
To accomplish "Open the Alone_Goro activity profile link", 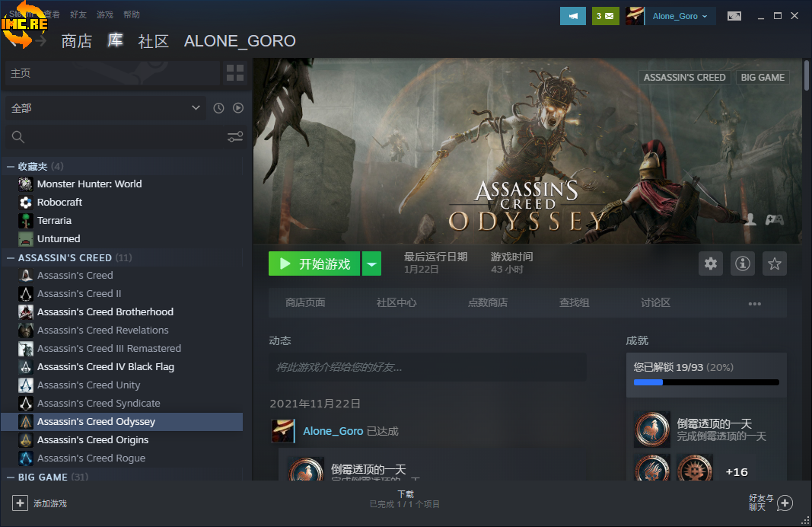I will [333, 431].
